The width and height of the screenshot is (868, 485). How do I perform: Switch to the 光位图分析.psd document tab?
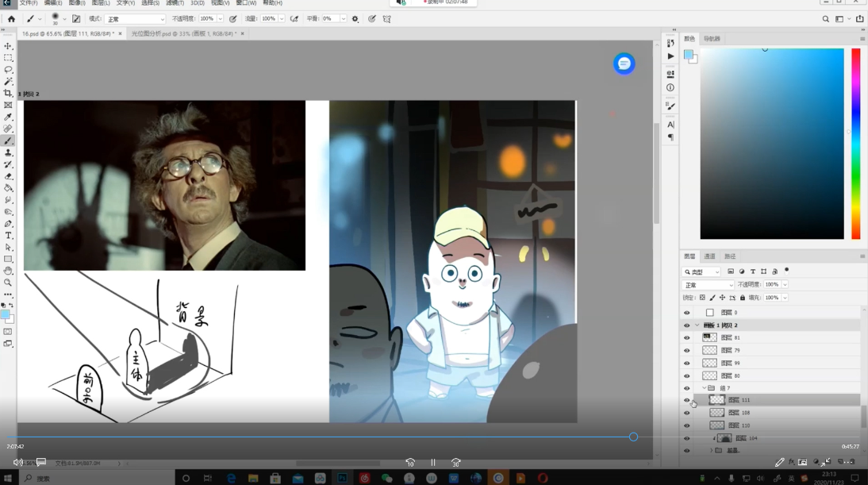pos(183,34)
